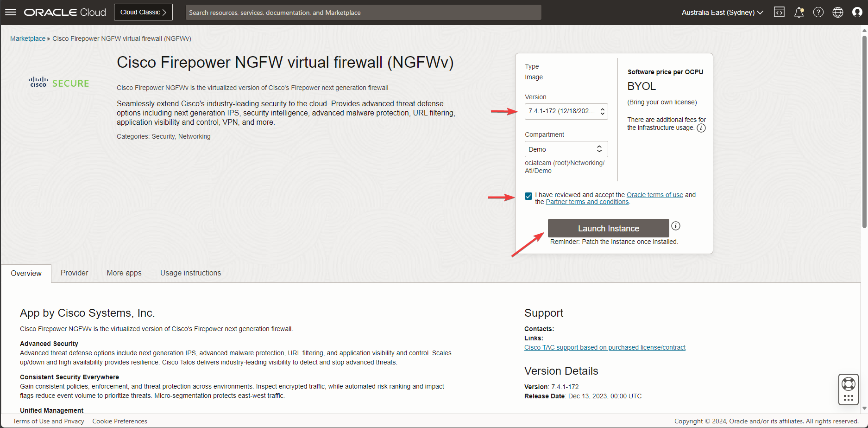
Task: Click the vertical page scrollbar
Action: click(864, 132)
